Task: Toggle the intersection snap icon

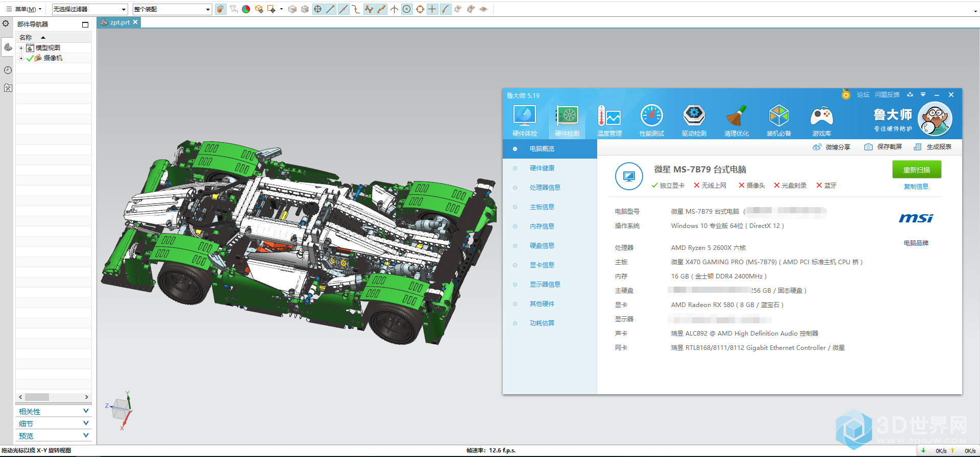Action: [394, 9]
